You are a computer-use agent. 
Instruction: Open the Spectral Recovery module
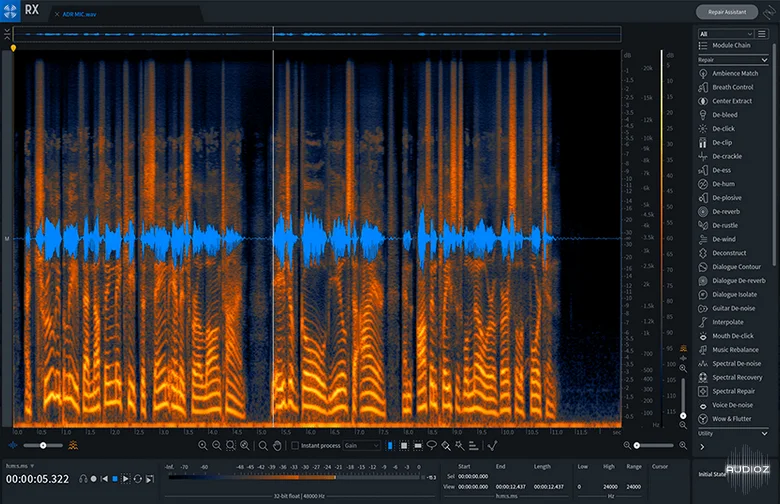pyautogui.click(x=730, y=377)
